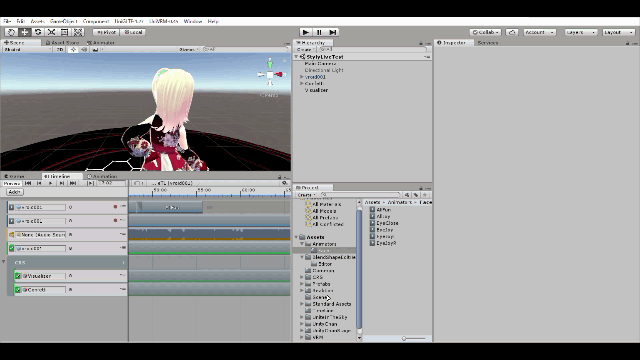The width and height of the screenshot is (640, 360).
Task: Jump timeline to end
Action: tap(73, 183)
